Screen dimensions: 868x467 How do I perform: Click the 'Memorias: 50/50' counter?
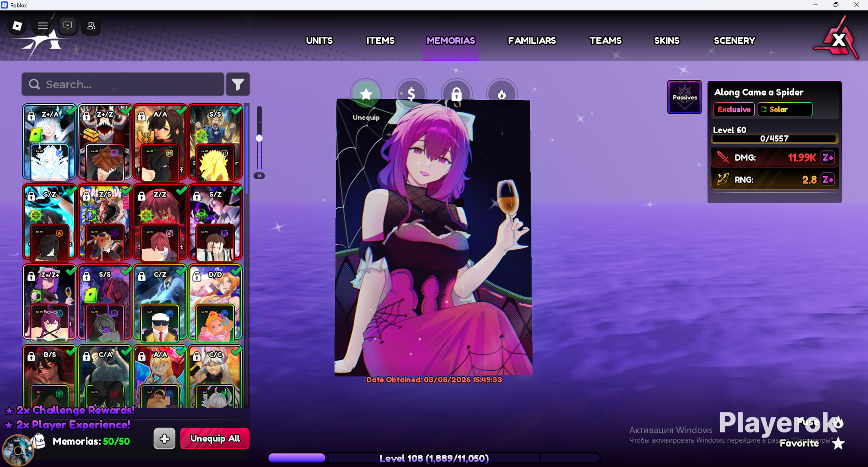(91, 441)
